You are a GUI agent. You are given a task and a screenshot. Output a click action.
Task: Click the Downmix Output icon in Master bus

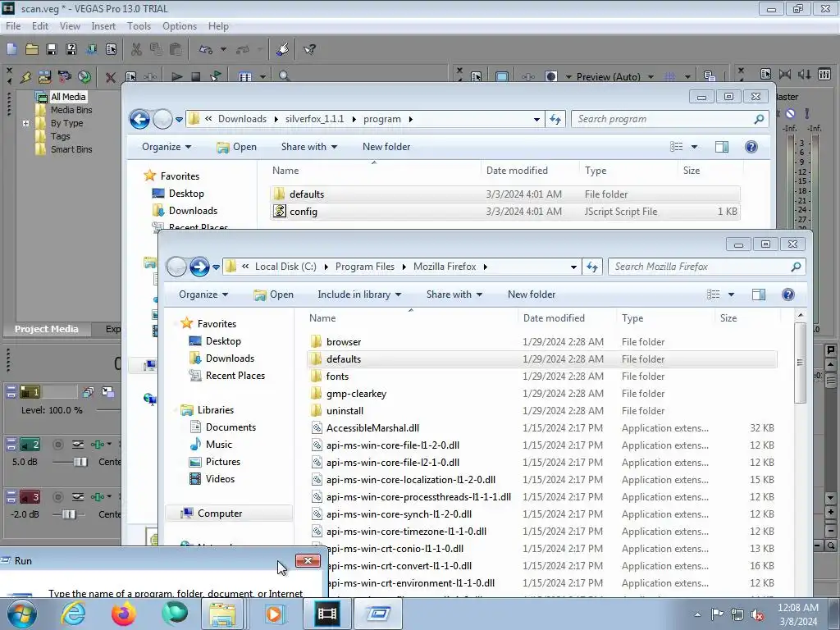coord(785,75)
